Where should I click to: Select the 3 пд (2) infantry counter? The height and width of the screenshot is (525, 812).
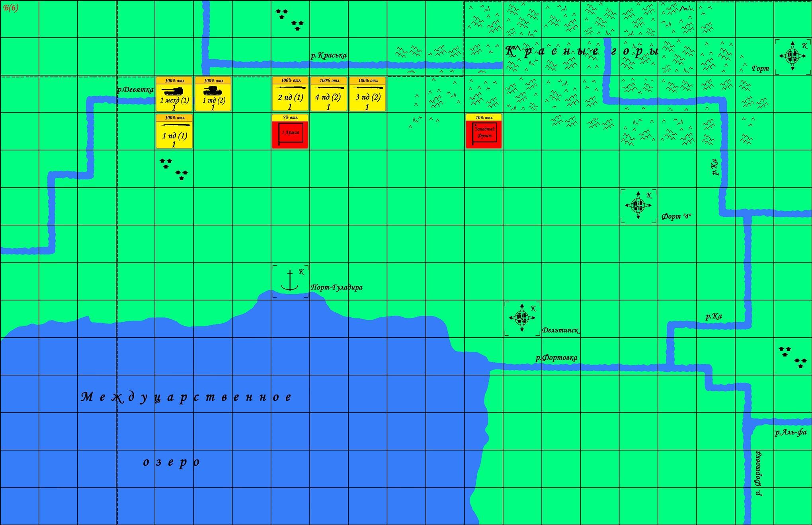[367, 94]
